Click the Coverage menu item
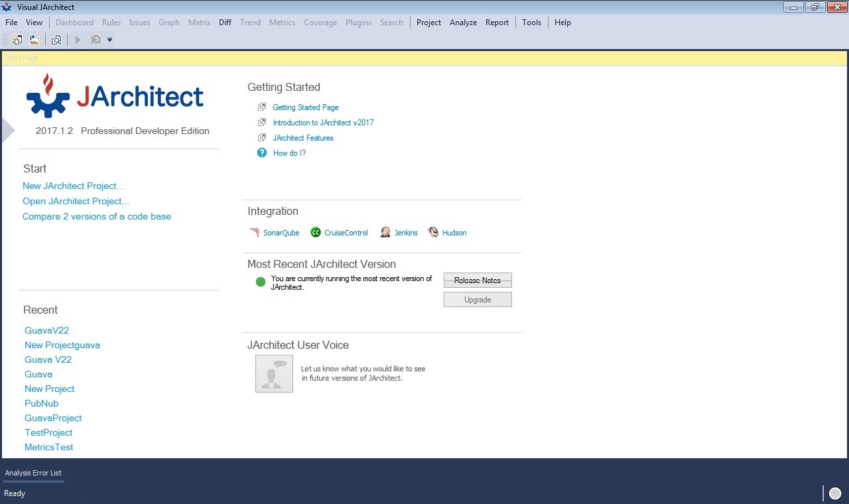This screenshot has width=849, height=504. 320,22
